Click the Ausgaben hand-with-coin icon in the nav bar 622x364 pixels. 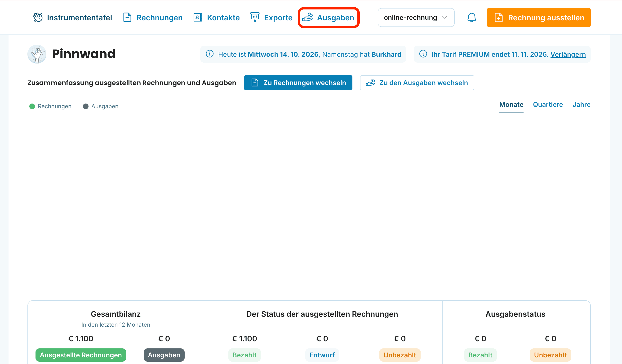coord(307,17)
